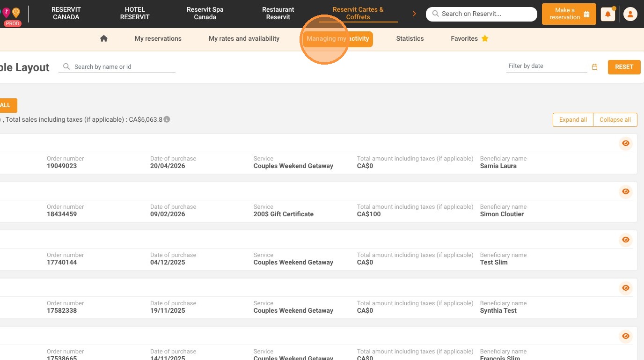This screenshot has height=360, width=644.
Task: Click beneficiary name Synthia Test
Action: coord(498,310)
